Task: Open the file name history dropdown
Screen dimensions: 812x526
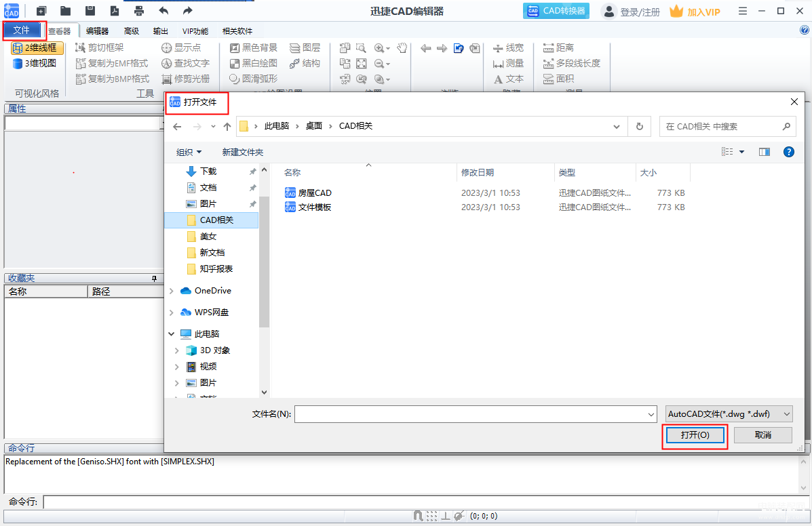Action: pos(651,414)
